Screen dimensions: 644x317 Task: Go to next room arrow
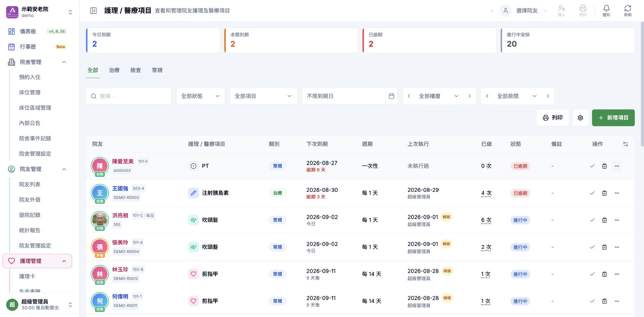point(548,96)
